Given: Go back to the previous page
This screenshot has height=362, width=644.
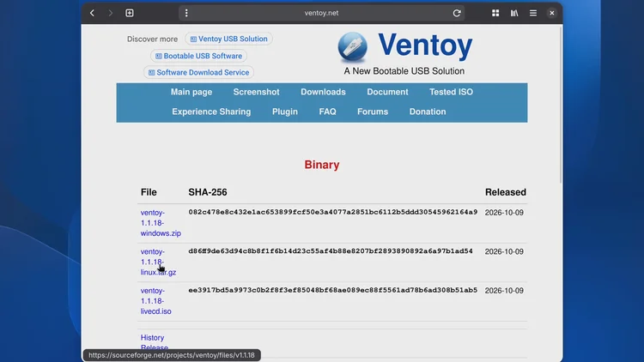Looking at the screenshot, I should (x=93, y=13).
